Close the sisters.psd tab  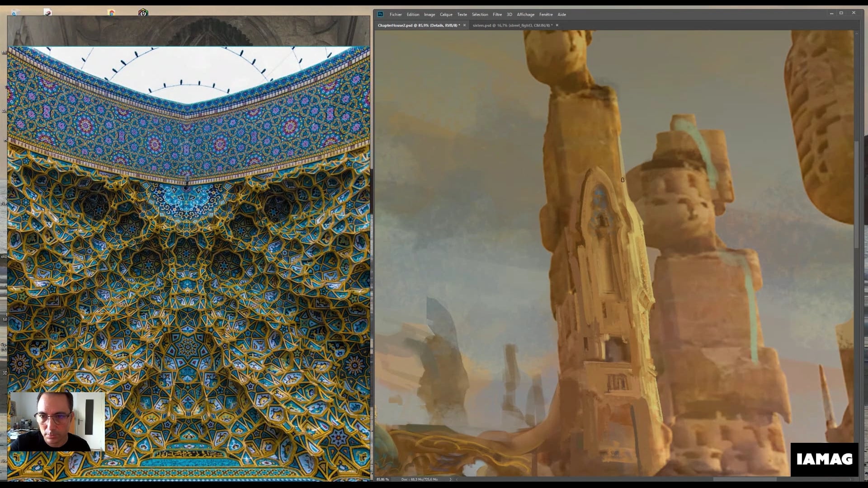coord(557,25)
